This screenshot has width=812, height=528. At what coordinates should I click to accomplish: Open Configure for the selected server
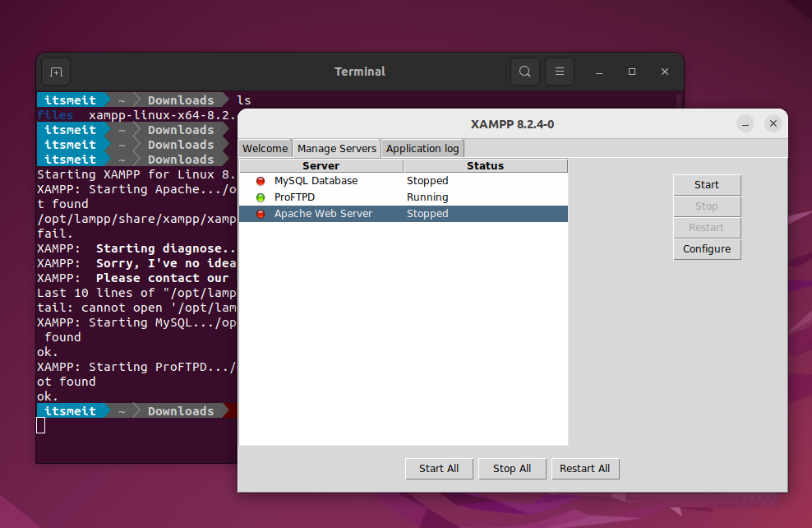click(706, 248)
